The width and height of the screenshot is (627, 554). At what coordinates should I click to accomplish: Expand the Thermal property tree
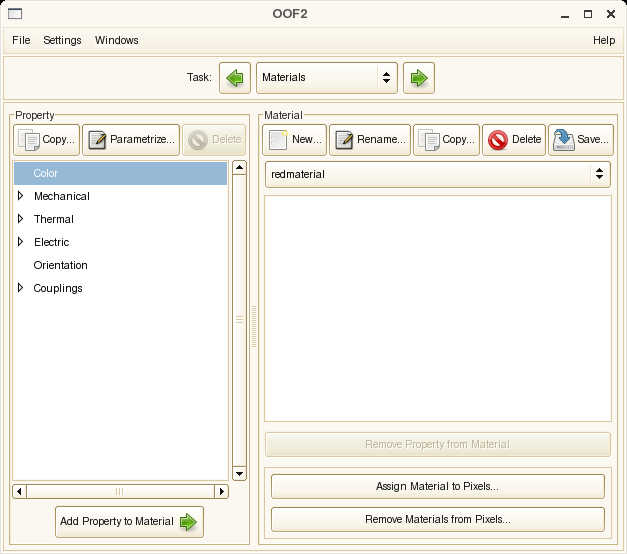pyautogui.click(x=20, y=219)
